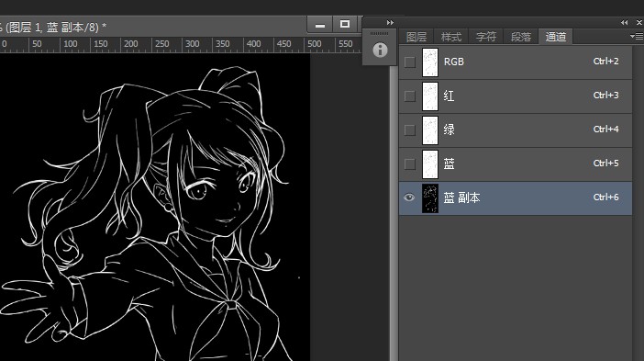Close the Channels panel group
Image resolution: width=644 pixels, height=361 pixels.
(639, 23)
